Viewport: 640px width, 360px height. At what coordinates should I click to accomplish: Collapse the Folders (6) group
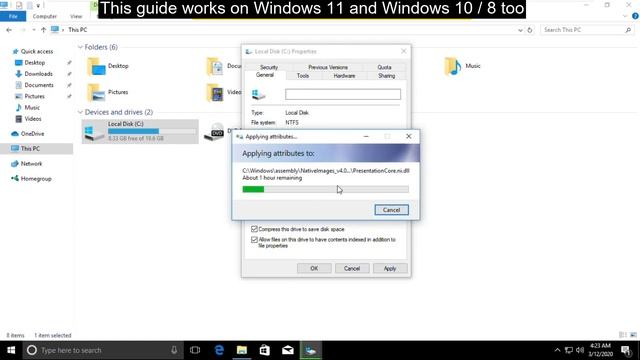[80, 47]
